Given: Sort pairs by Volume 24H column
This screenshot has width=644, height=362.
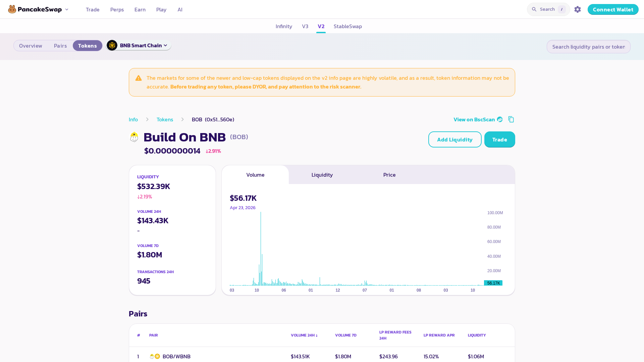Looking at the screenshot, I should pos(304,335).
